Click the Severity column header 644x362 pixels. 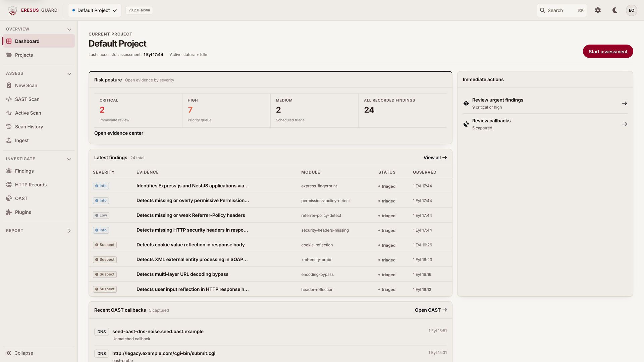coord(104,172)
